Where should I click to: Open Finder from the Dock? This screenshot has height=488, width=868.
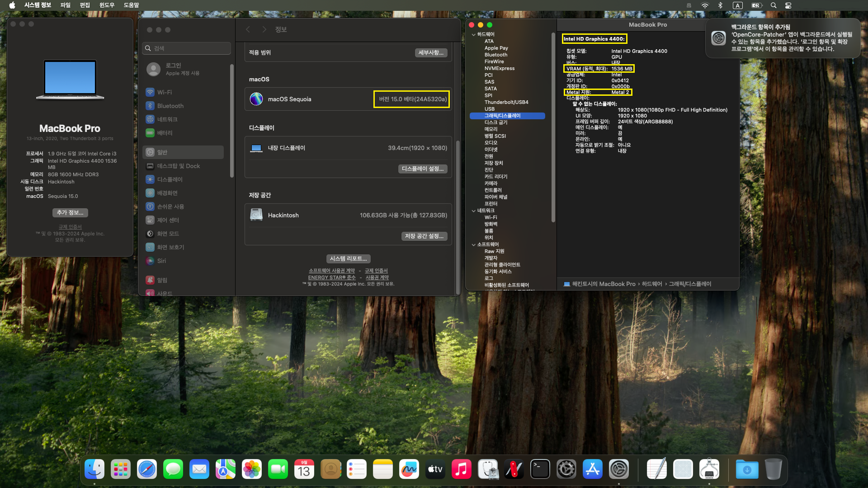tap(94, 469)
